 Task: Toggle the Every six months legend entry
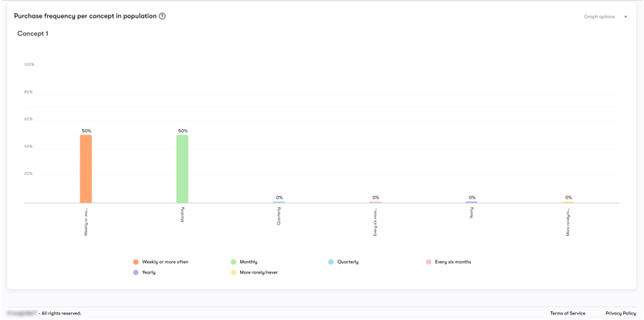tap(452, 262)
